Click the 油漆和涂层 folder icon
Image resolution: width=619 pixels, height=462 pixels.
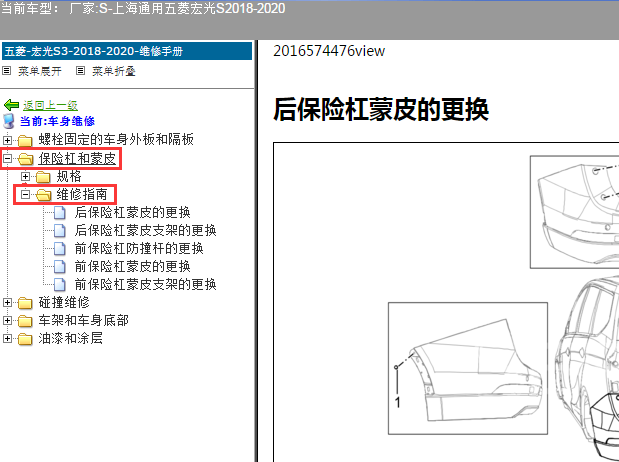(x=25, y=339)
